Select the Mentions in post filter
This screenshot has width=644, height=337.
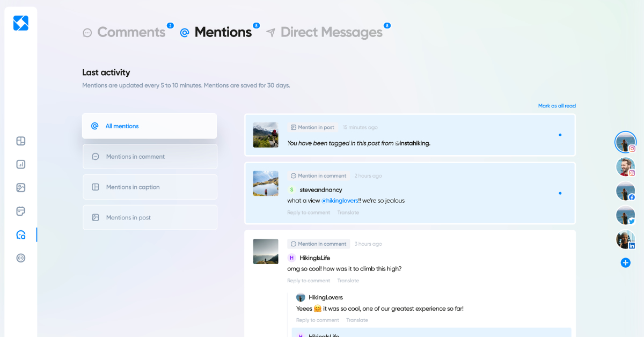click(x=150, y=217)
